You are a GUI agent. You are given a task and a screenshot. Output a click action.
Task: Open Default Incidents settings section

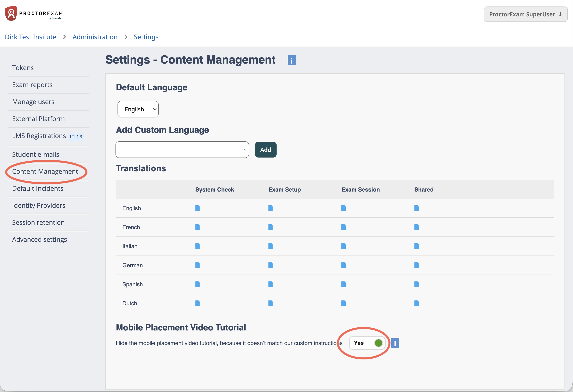38,189
